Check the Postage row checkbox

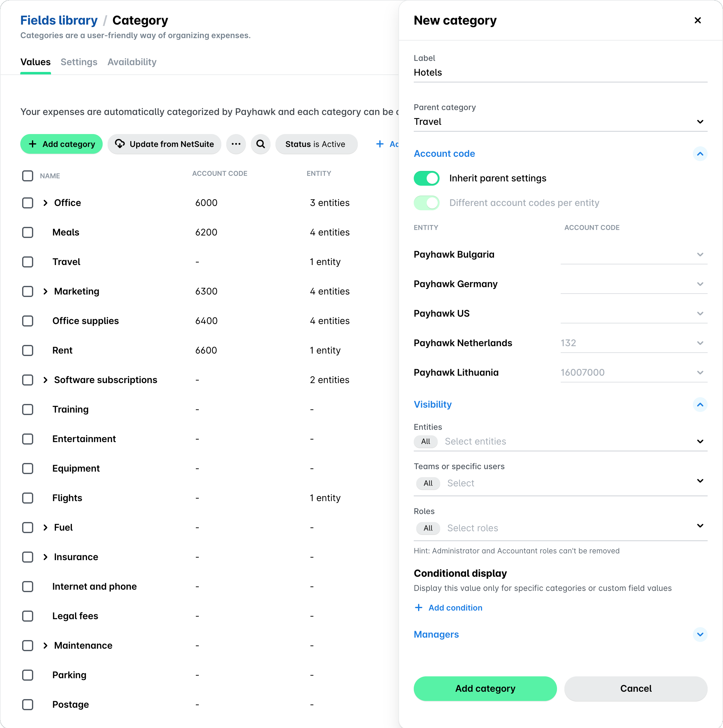pos(27,704)
